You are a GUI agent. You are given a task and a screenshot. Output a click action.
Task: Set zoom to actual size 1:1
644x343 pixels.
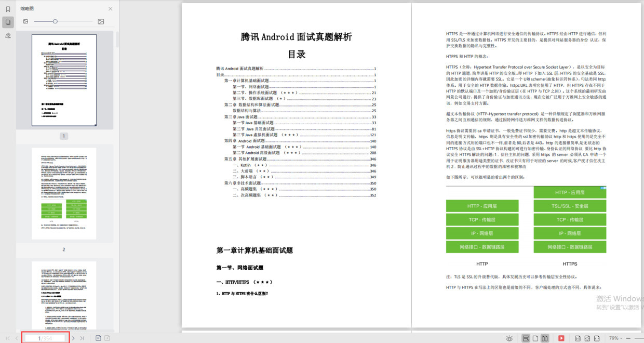click(x=578, y=338)
